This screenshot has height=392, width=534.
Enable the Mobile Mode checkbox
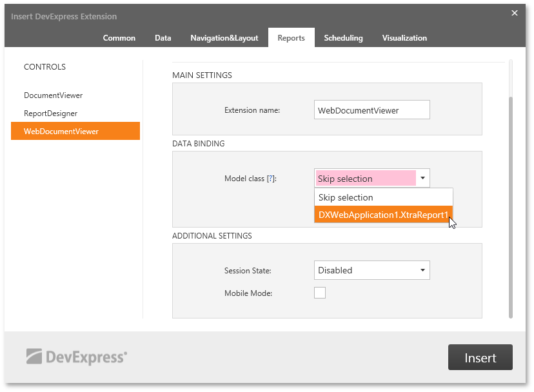point(320,293)
